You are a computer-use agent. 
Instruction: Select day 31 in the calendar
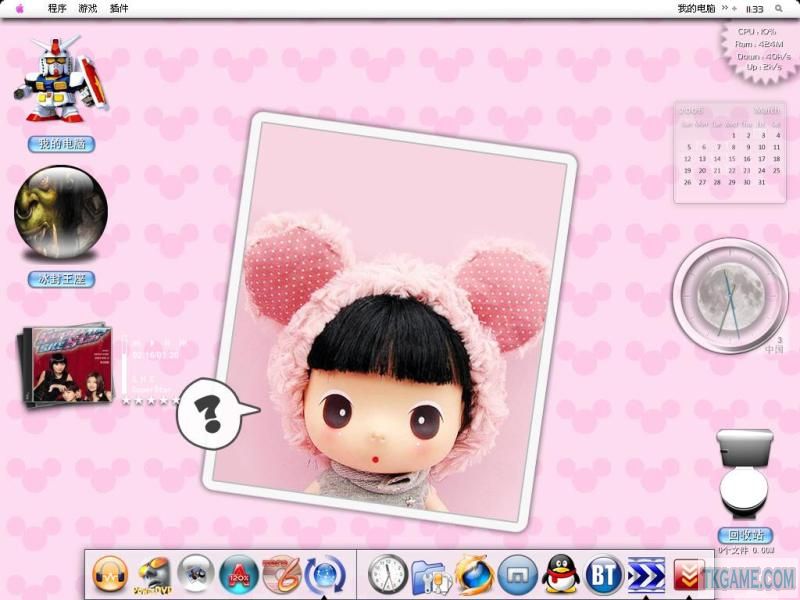pyautogui.click(x=762, y=182)
